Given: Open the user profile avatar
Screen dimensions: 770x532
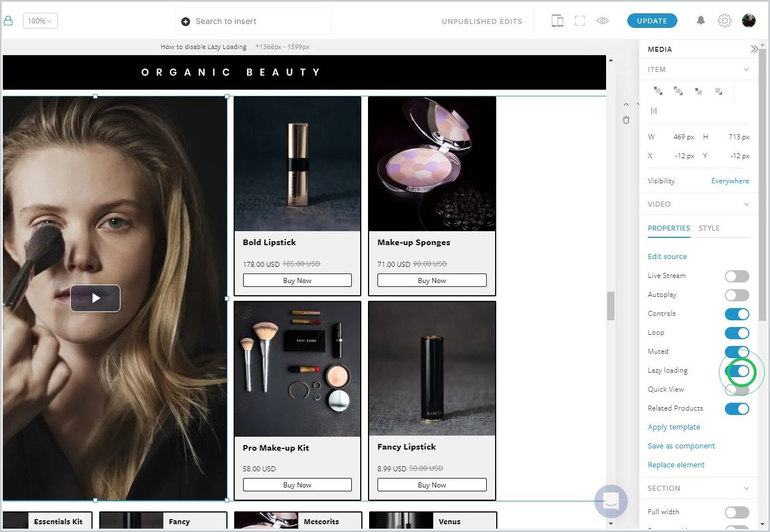Looking at the screenshot, I should tap(749, 21).
